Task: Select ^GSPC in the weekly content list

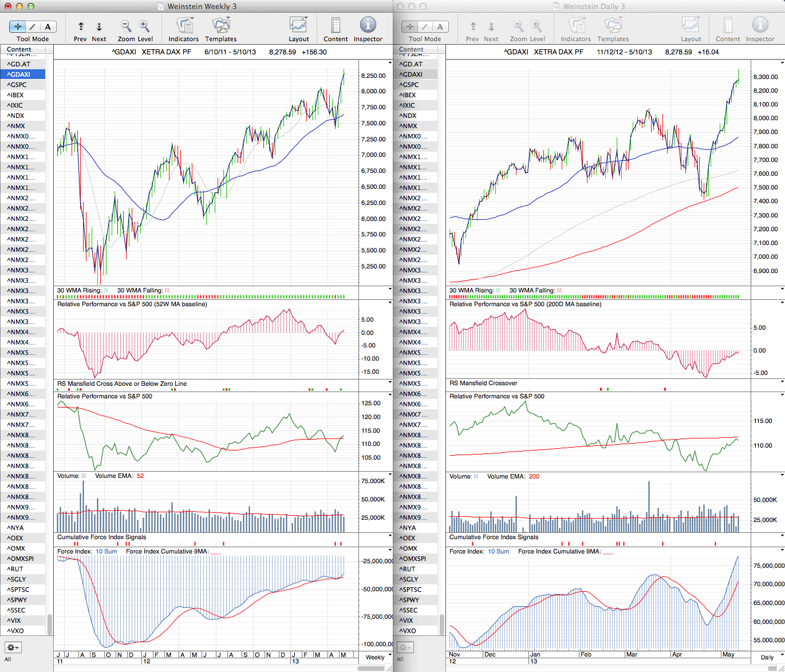Action: [17, 85]
